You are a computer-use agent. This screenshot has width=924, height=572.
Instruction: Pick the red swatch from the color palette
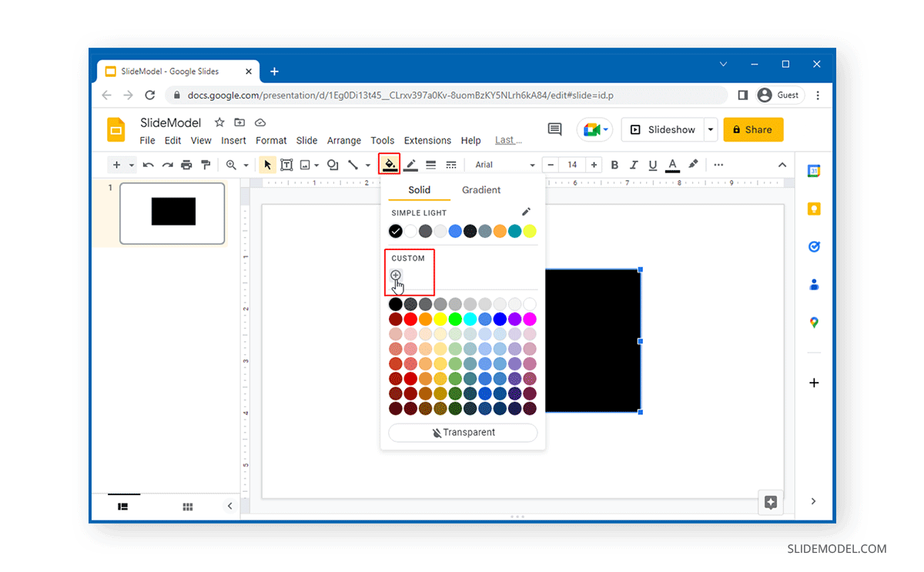pyautogui.click(x=410, y=318)
